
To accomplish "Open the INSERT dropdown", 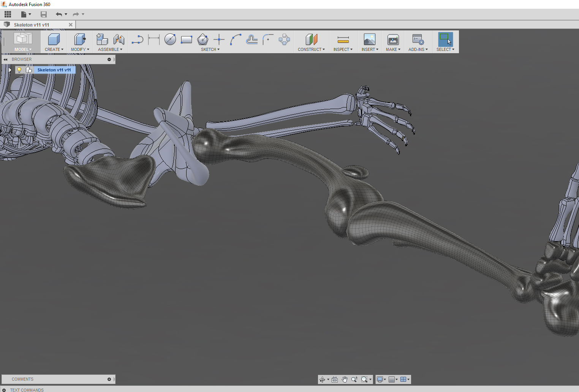I will 370,49.
